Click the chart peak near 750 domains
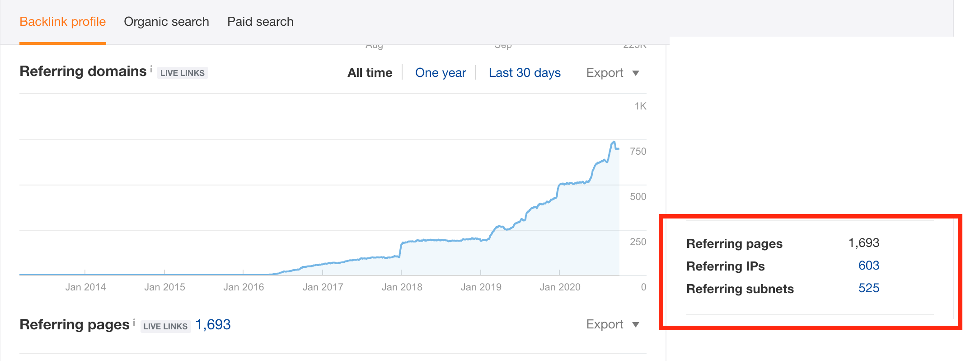Image resolution: width=980 pixels, height=361 pixels. coord(614,142)
